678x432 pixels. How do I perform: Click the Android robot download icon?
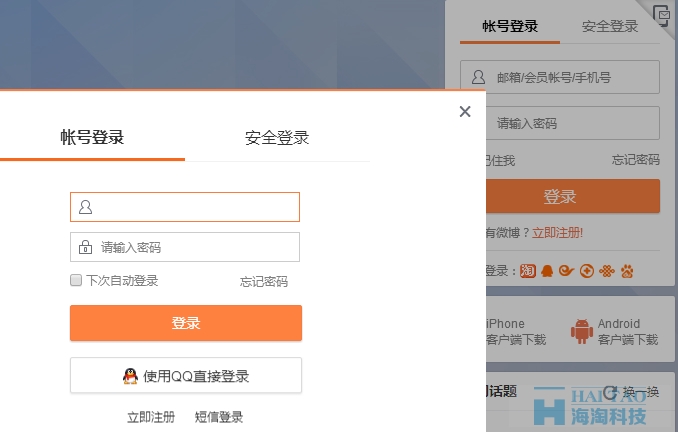point(581,330)
